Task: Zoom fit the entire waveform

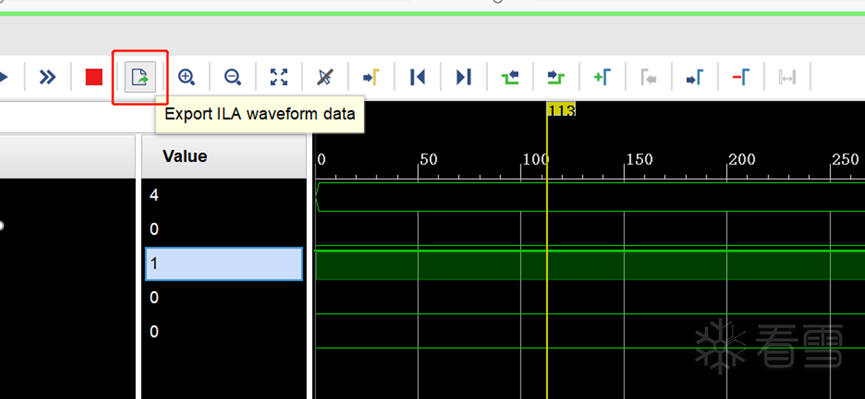Action: pos(279,77)
